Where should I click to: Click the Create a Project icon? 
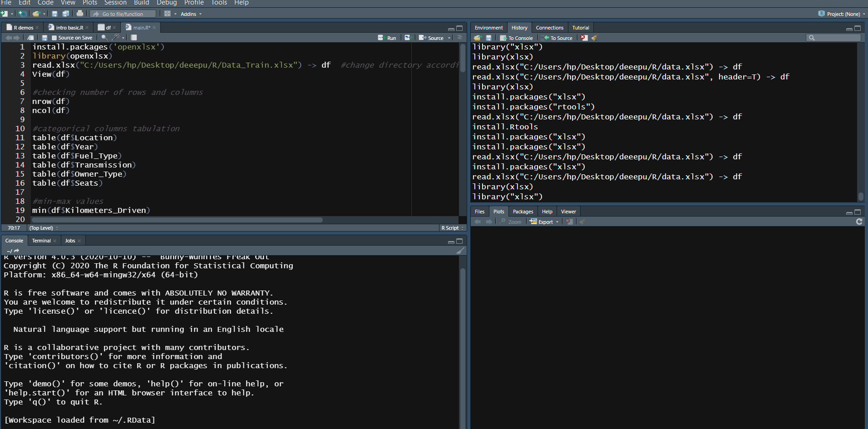point(22,14)
